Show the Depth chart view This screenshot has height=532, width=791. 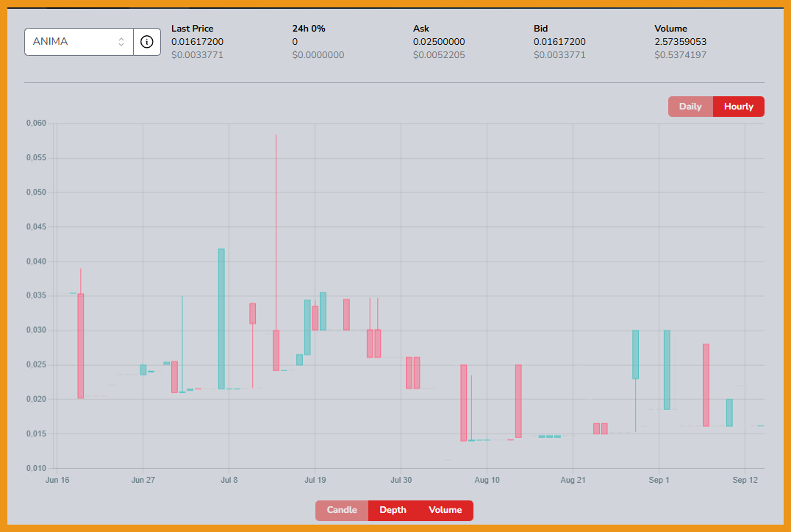click(x=393, y=510)
